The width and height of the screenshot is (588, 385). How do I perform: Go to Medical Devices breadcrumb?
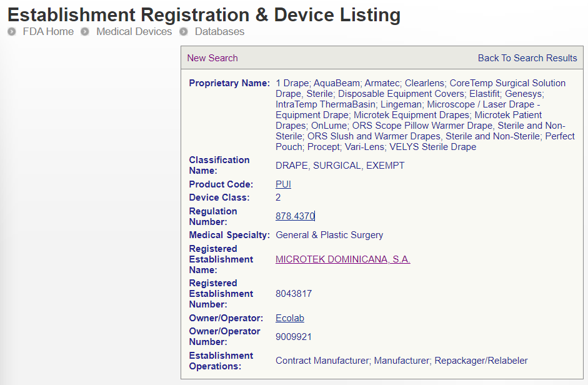(x=134, y=31)
